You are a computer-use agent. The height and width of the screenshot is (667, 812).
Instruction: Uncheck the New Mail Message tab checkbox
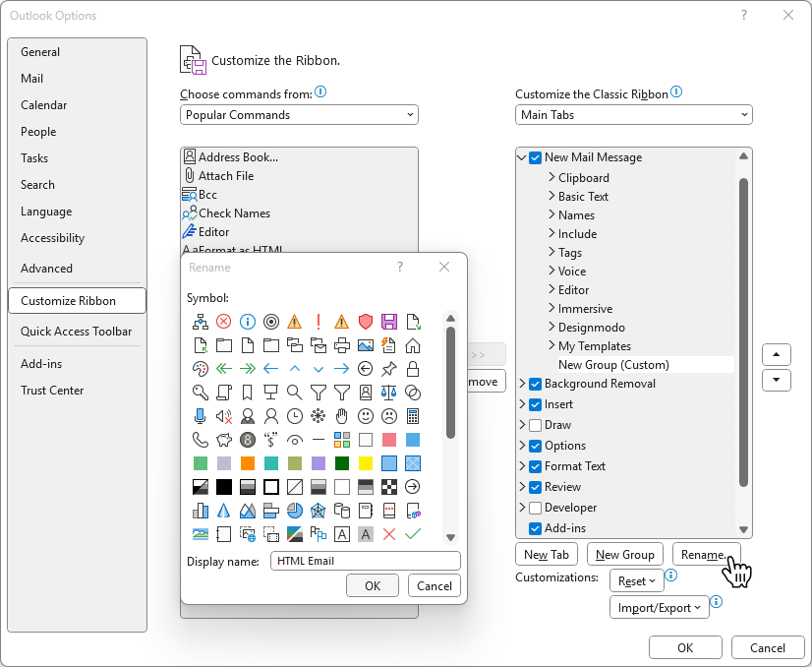pyautogui.click(x=536, y=157)
